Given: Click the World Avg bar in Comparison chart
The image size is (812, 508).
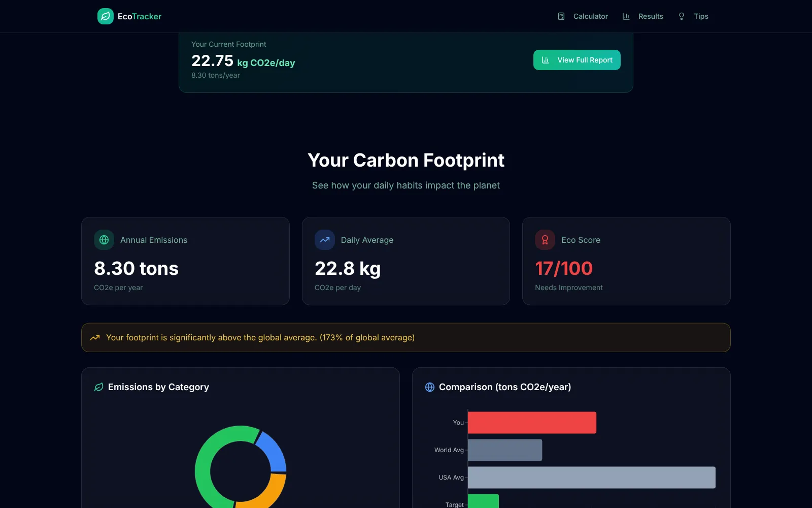Looking at the screenshot, I should coord(505,450).
